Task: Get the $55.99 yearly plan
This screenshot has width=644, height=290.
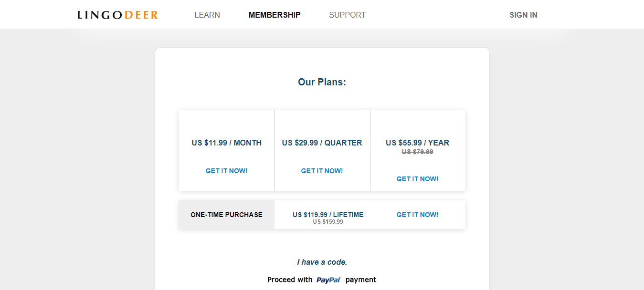Action: pyautogui.click(x=417, y=179)
